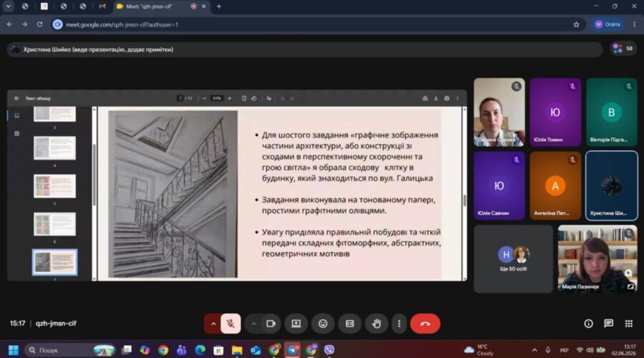Select page 6 thumbnail
Screen dimensions: 644x358
pos(54,224)
